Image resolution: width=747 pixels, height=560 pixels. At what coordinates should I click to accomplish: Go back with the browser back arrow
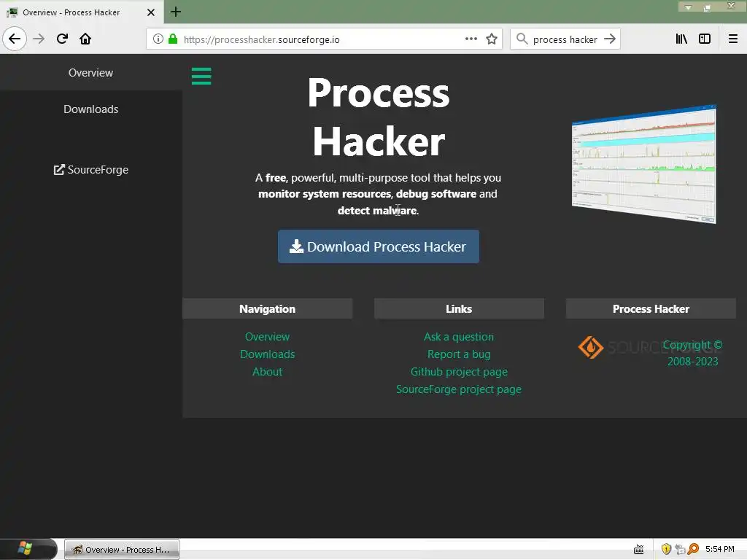click(x=15, y=39)
